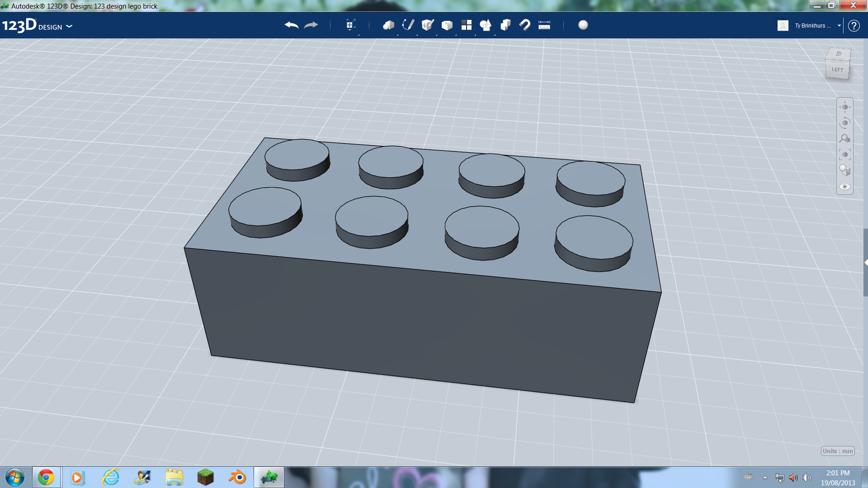Select the Transform tool

pos(351,25)
